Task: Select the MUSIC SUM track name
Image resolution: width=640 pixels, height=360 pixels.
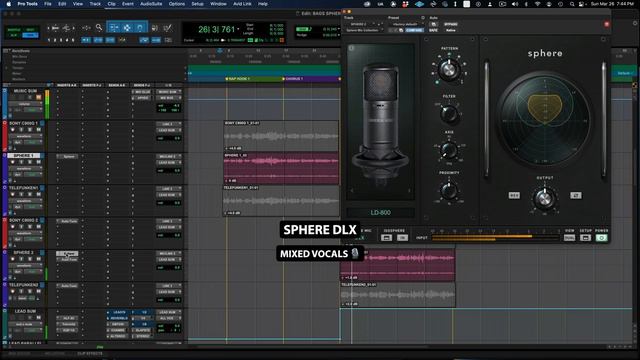Action: click(25, 91)
